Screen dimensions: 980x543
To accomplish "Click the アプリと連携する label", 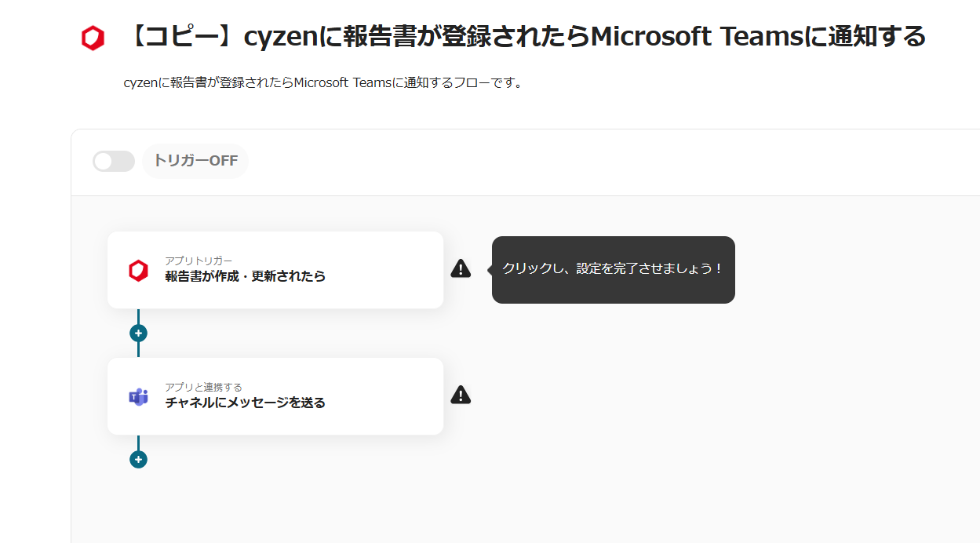I will pyautogui.click(x=203, y=387).
